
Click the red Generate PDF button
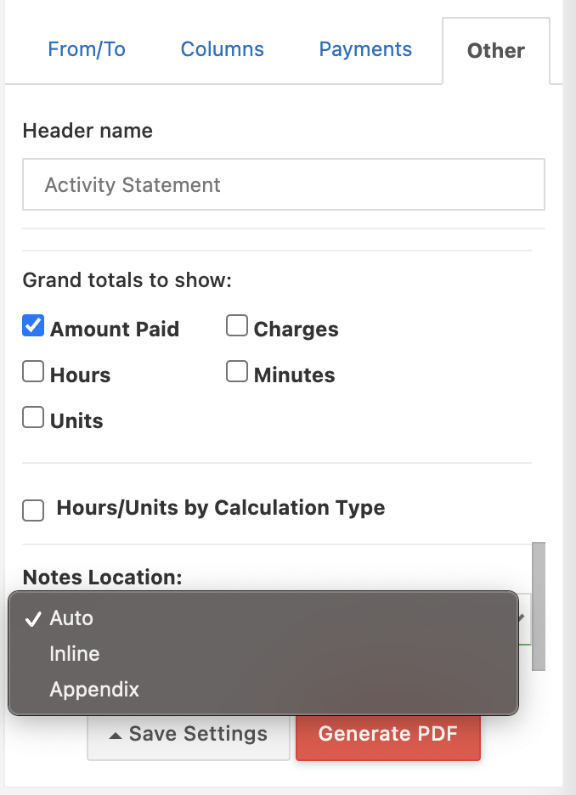point(388,734)
